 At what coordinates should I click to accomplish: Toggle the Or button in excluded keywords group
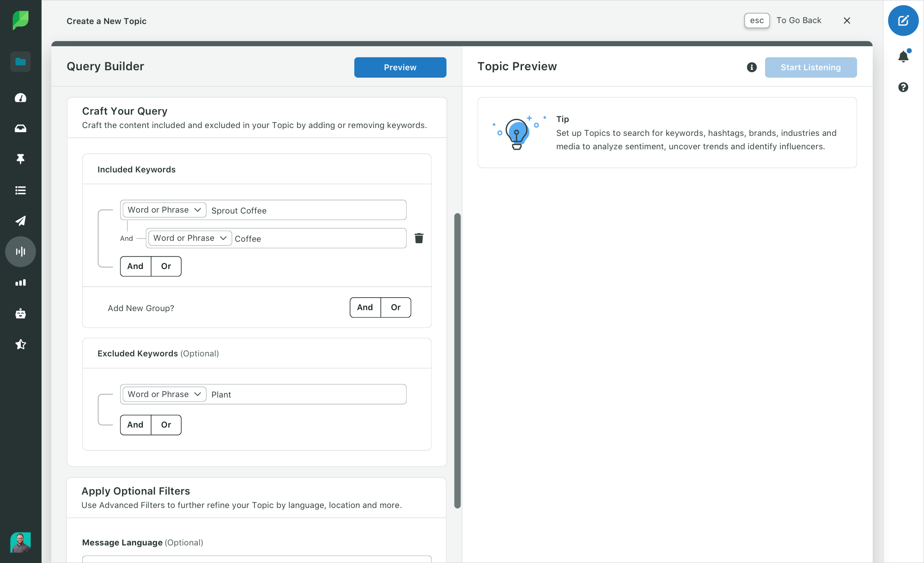point(166,424)
